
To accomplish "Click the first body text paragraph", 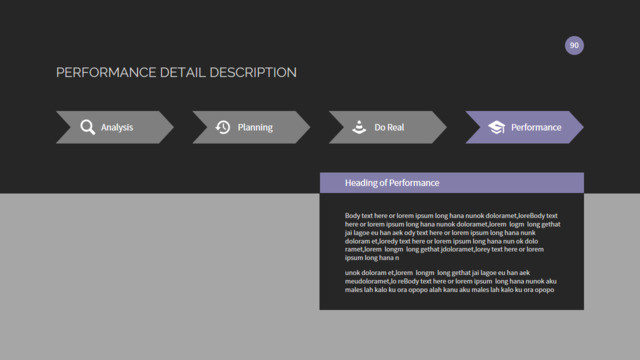I will (452, 236).
